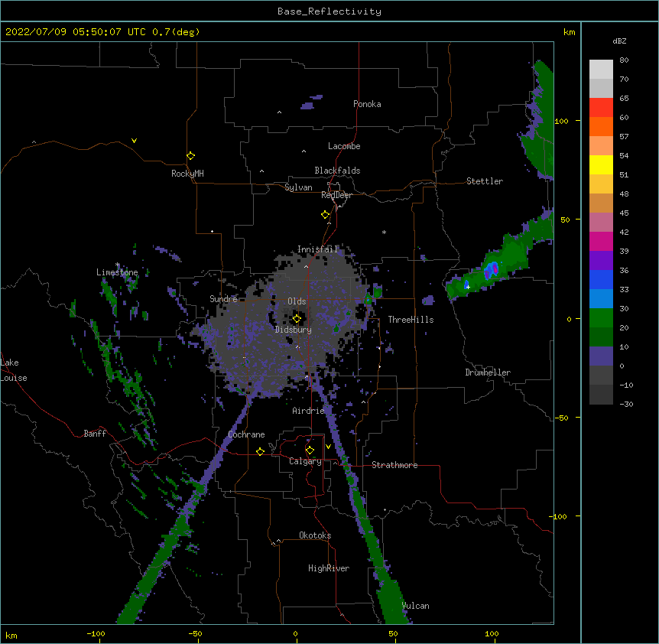The width and height of the screenshot is (659, 644).
Task: Click the Ponoka city label
Action: click(x=367, y=104)
